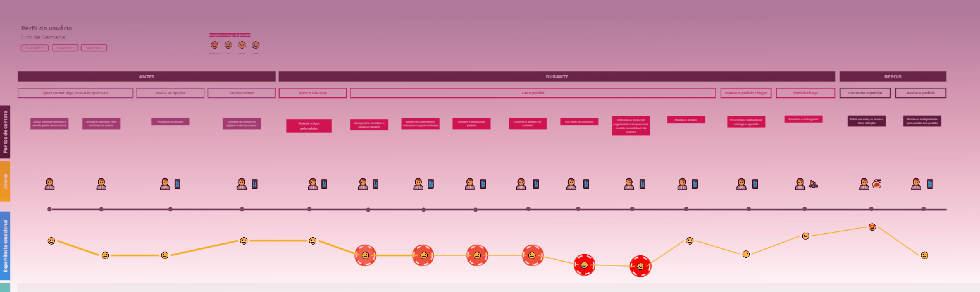This screenshot has width=980, height=292.
Task: Click the curve emoji below 'Decide comer'
Action: pyautogui.click(x=244, y=241)
